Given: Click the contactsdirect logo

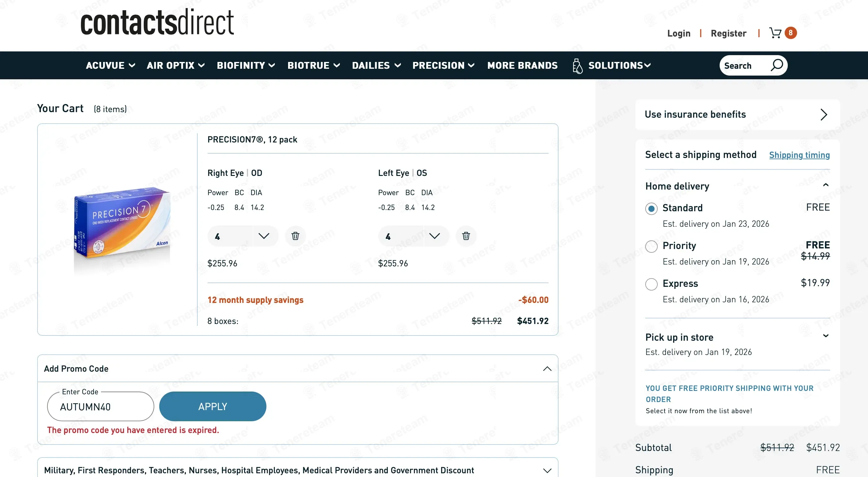Looking at the screenshot, I should coord(157,23).
